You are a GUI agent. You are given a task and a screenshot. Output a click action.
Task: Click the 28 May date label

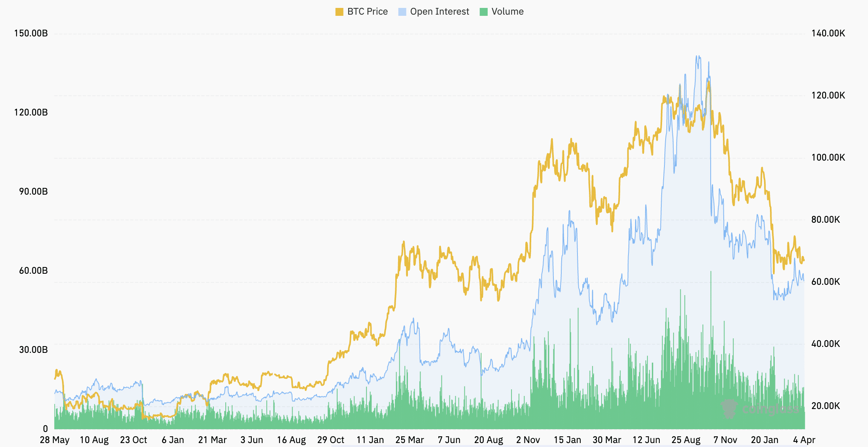pos(55,439)
